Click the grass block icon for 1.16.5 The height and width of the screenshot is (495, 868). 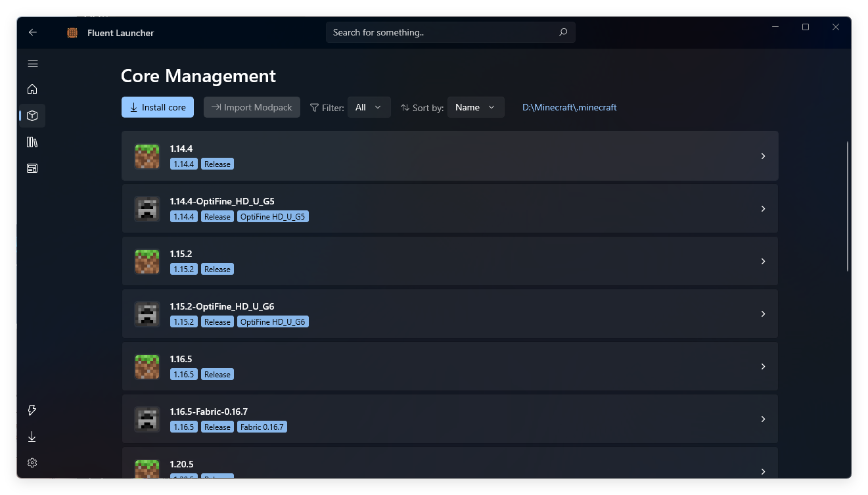click(x=147, y=366)
